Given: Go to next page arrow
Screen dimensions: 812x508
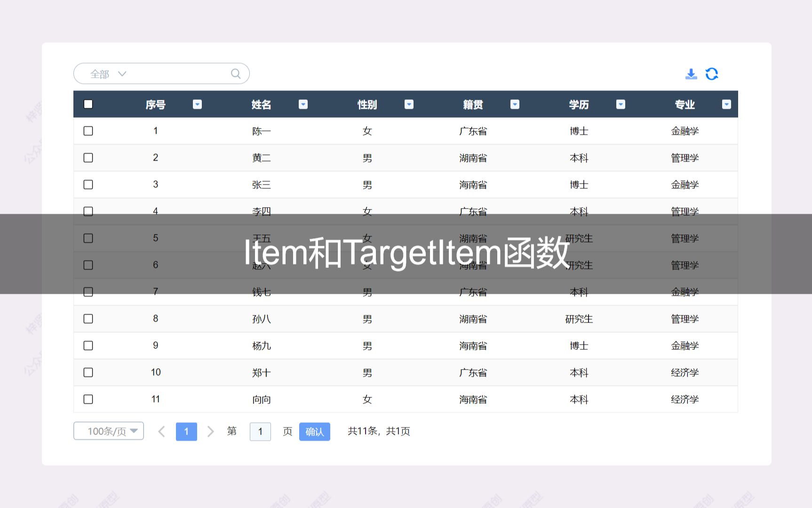Looking at the screenshot, I should pos(210,432).
